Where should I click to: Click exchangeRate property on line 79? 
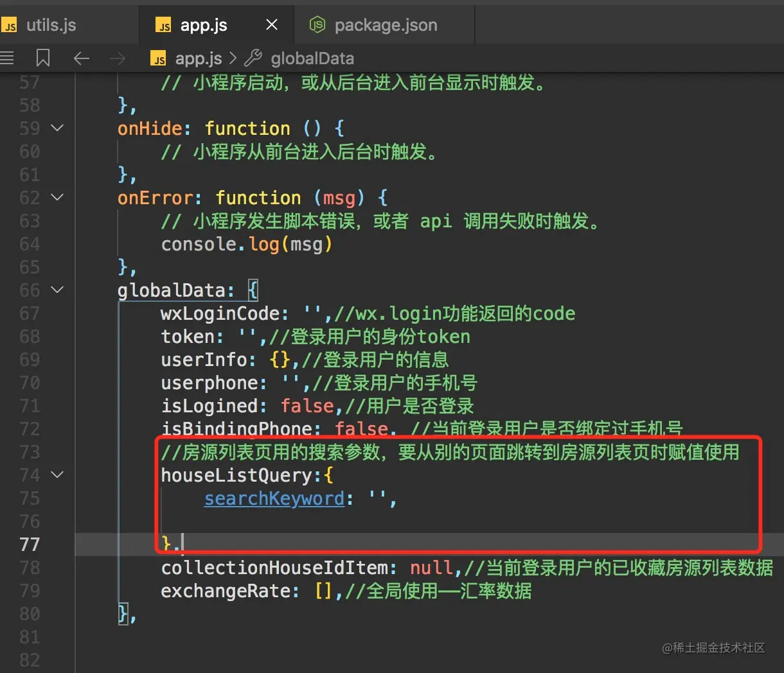[226, 591]
